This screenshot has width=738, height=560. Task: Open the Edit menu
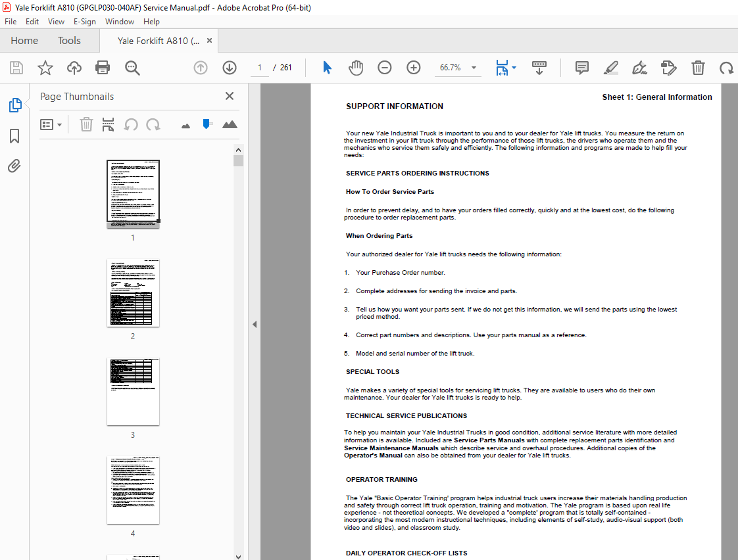(x=32, y=22)
